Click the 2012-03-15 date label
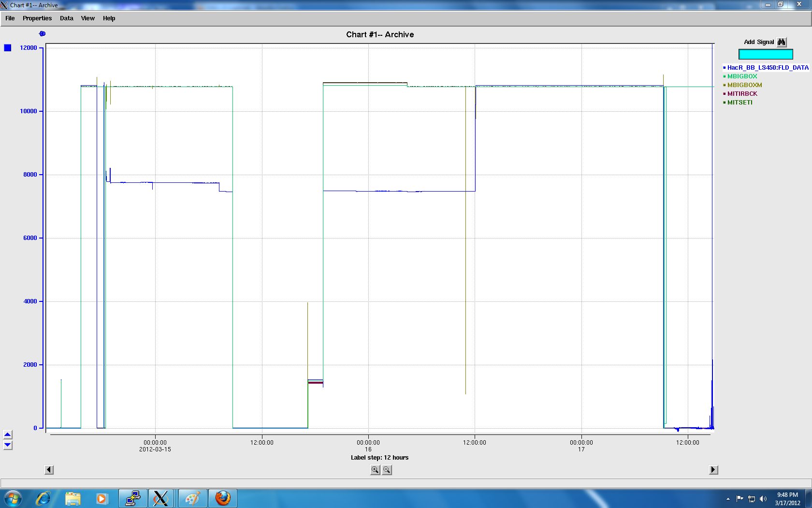Image resolution: width=812 pixels, height=508 pixels. click(x=155, y=449)
